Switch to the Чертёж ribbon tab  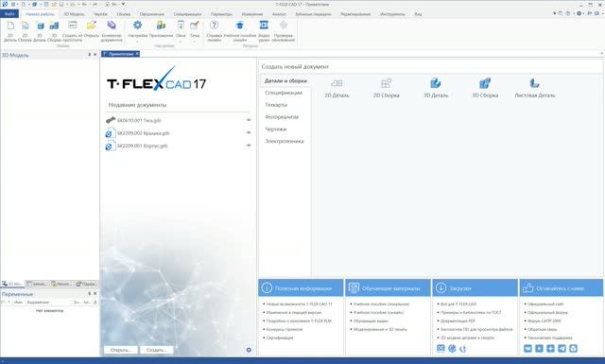(101, 14)
